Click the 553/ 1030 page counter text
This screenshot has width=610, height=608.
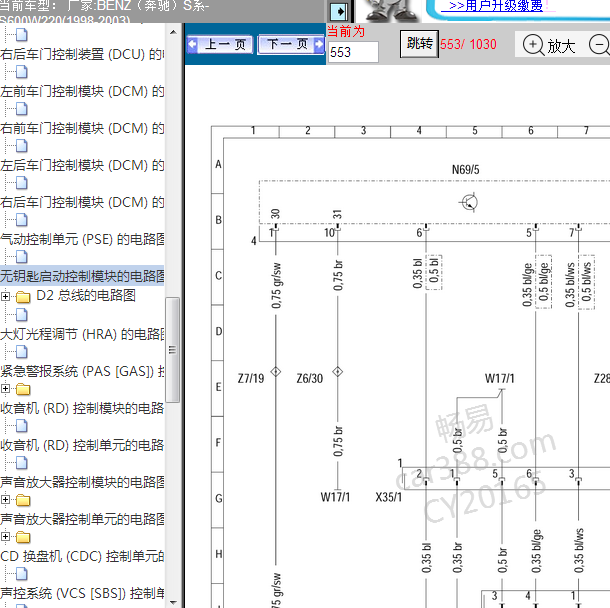[x=468, y=44]
